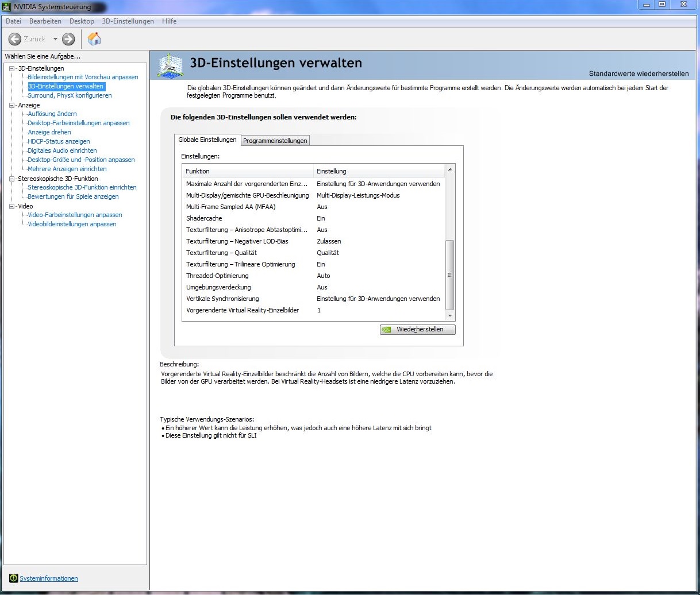The image size is (700, 595).
Task: Collapse the 3D-Einstellungen tree node
Action: pos(13,68)
